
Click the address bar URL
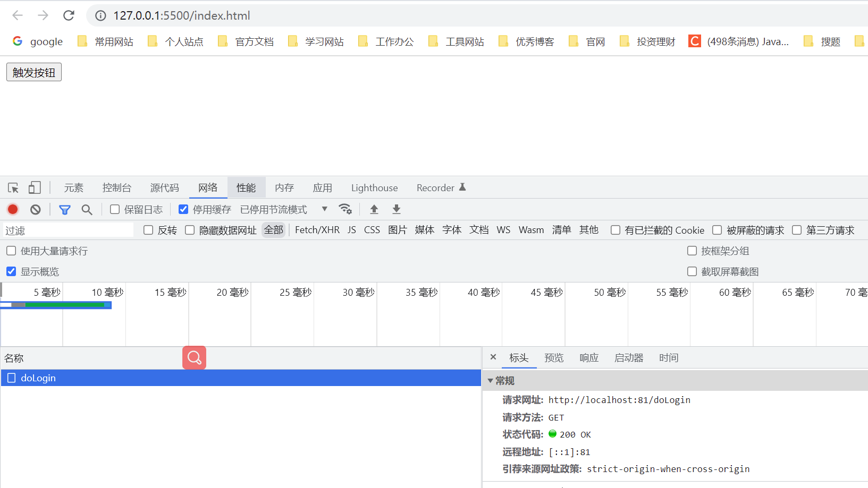pos(182,15)
